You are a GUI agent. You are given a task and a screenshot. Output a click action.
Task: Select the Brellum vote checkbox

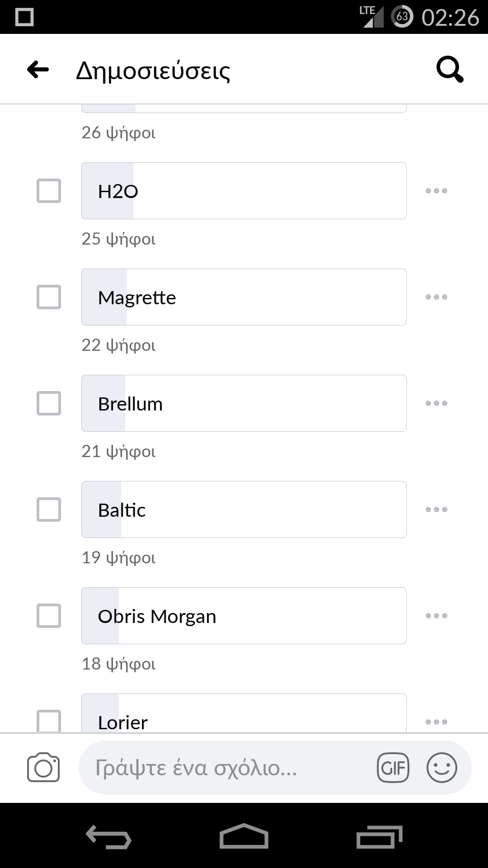coord(49,403)
